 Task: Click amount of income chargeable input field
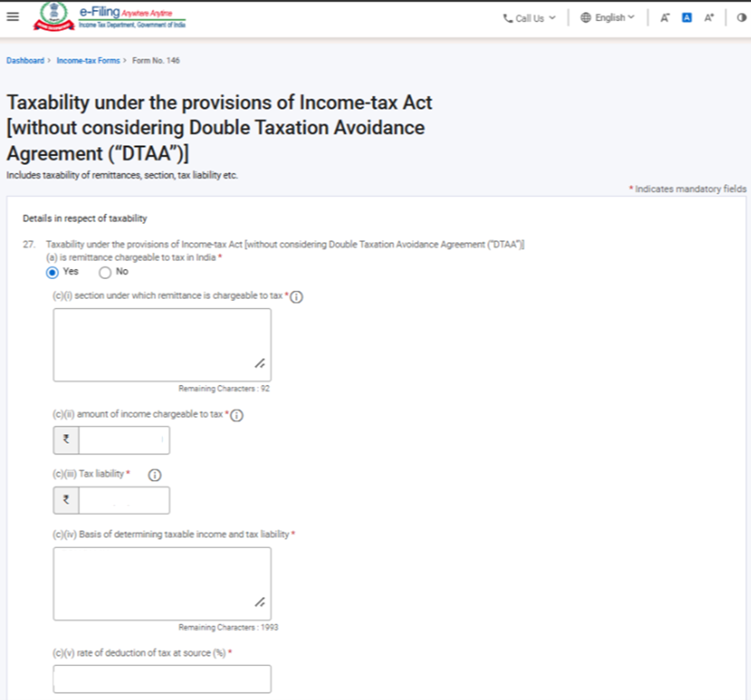click(124, 440)
